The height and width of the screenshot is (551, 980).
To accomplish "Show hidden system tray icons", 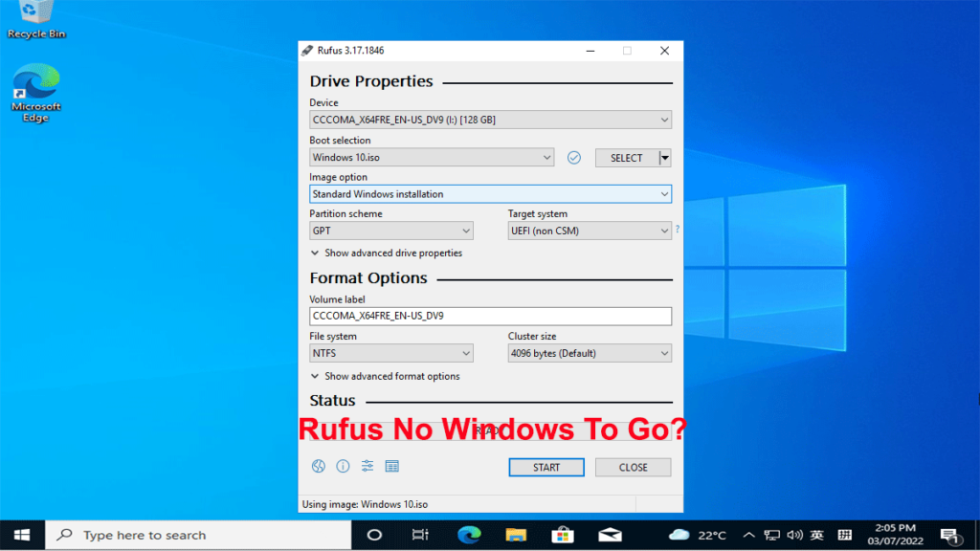I will [748, 536].
